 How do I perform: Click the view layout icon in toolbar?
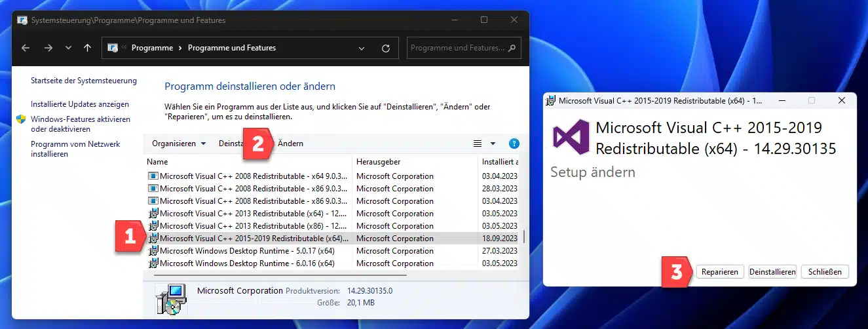click(x=478, y=144)
